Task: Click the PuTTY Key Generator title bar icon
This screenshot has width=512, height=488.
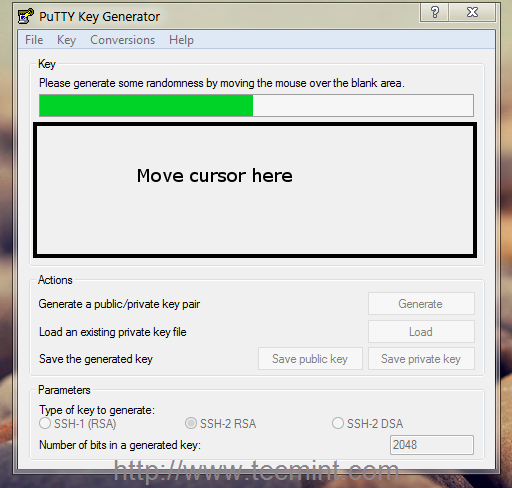Action: (26, 16)
